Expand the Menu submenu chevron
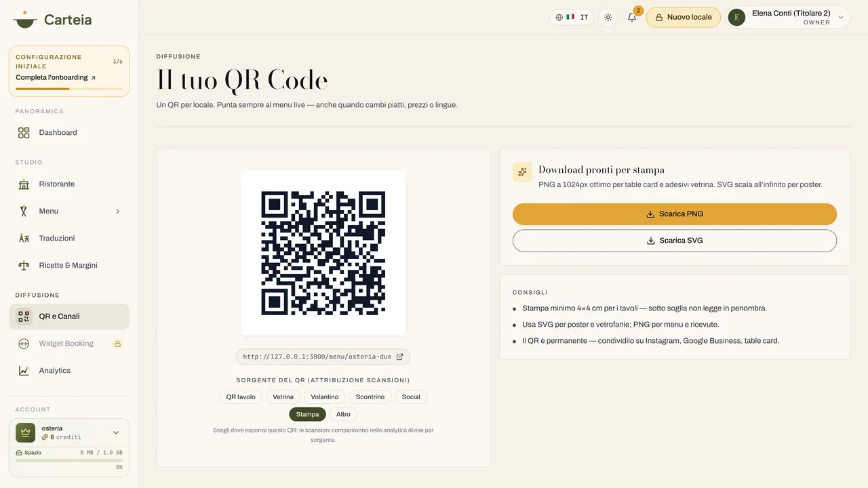The height and width of the screenshot is (488, 868). [x=117, y=211]
